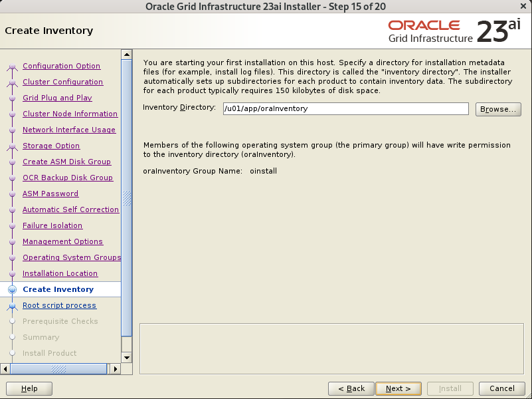Image resolution: width=532 pixels, height=399 pixels.
Task: Jump to the Grid Plug and Play step
Action: [57, 98]
